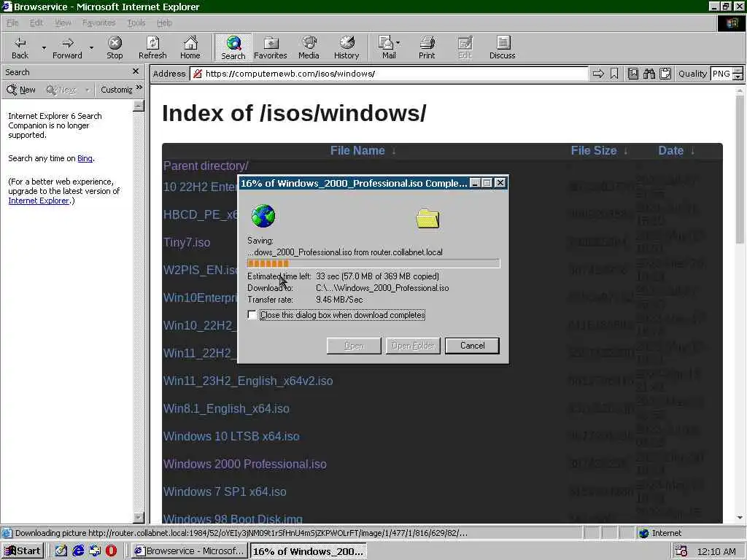Click the Bing link in Search pane
Image resolution: width=747 pixels, height=560 pixels.
pos(85,158)
